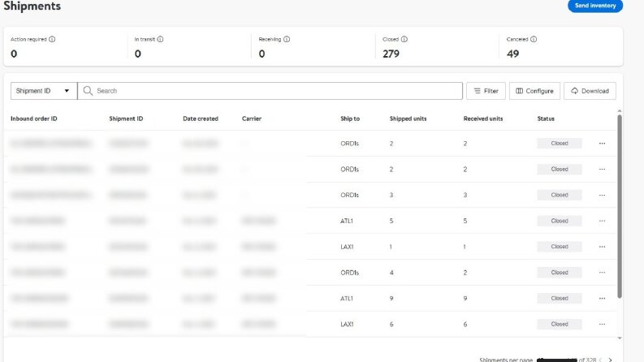The image size is (644, 362).
Task: Click info icon beside Action required
Action: pyautogui.click(x=52, y=40)
